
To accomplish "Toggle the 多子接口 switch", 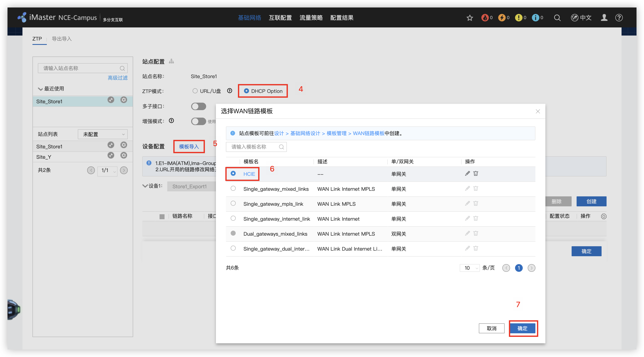I will click(198, 106).
